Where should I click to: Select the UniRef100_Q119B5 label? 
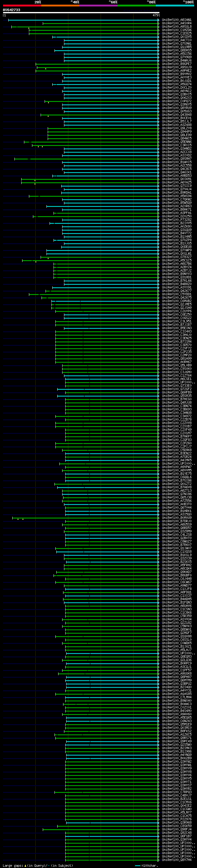(x=176, y=47)
